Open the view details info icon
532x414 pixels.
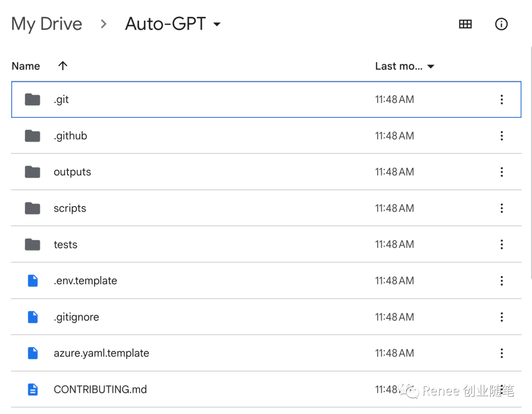pyautogui.click(x=501, y=24)
